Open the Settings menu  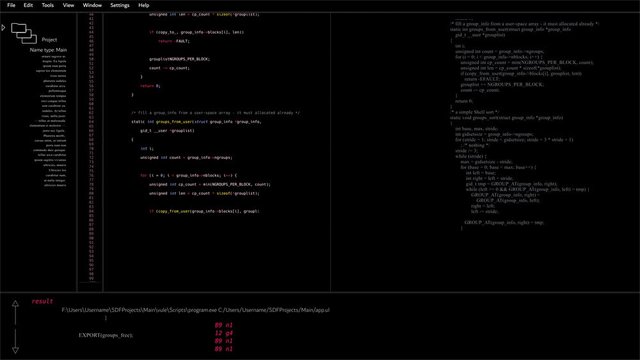(x=120, y=5)
